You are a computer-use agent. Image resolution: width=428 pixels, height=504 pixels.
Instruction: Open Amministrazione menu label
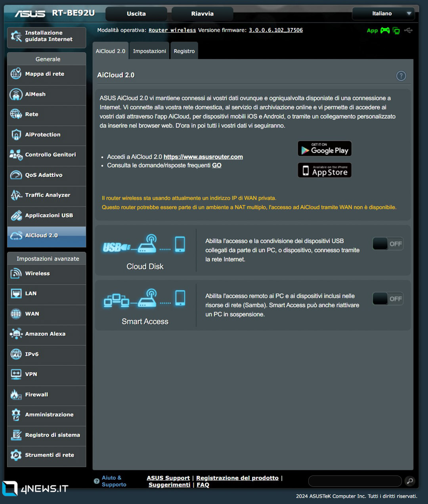coord(49,415)
